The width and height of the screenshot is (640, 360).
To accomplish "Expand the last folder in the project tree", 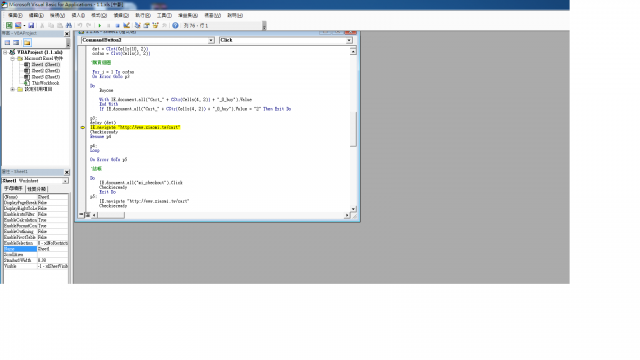I will point(12,89).
